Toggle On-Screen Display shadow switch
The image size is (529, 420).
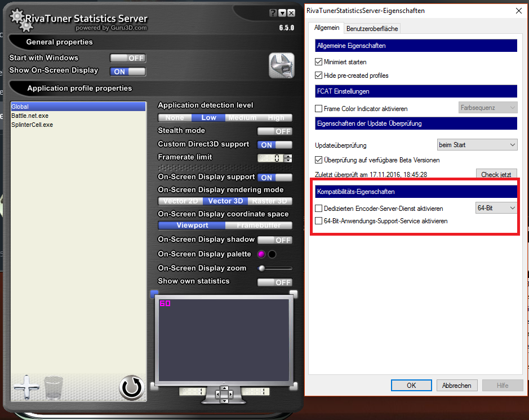274,240
